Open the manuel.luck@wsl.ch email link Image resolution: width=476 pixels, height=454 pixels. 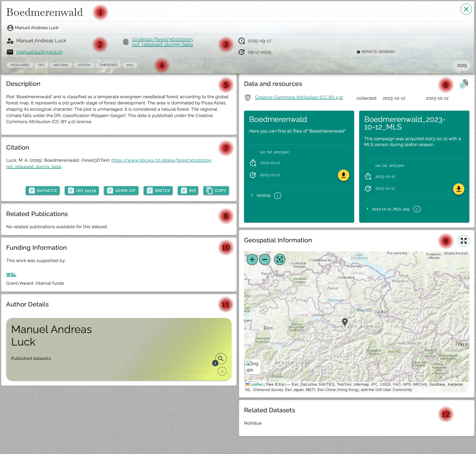tap(39, 52)
